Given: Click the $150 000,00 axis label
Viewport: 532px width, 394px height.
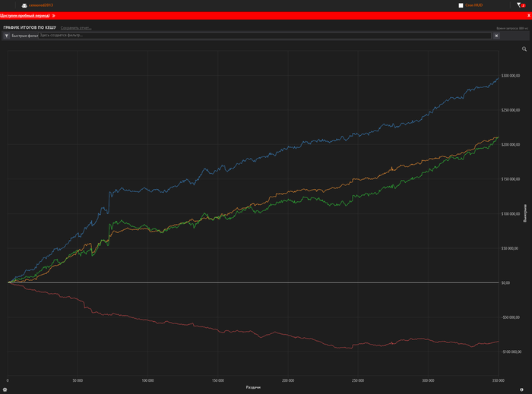Looking at the screenshot, I should [x=510, y=179].
